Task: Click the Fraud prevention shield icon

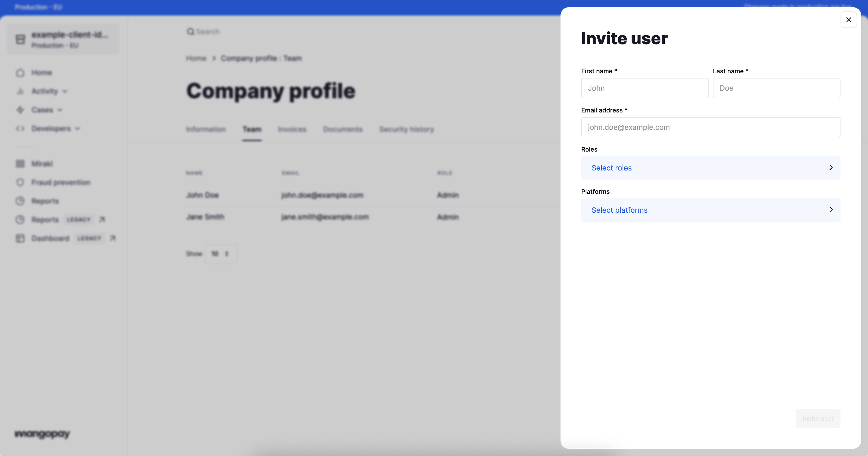Action: click(20, 182)
